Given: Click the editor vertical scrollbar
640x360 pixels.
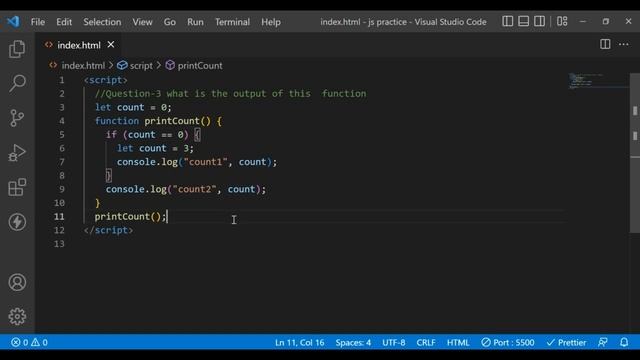Looking at the screenshot, I should tap(635, 153).
